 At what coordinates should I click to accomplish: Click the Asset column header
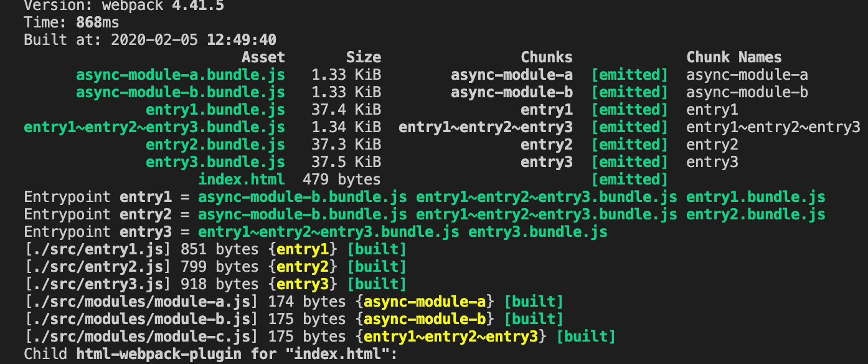tap(263, 57)
